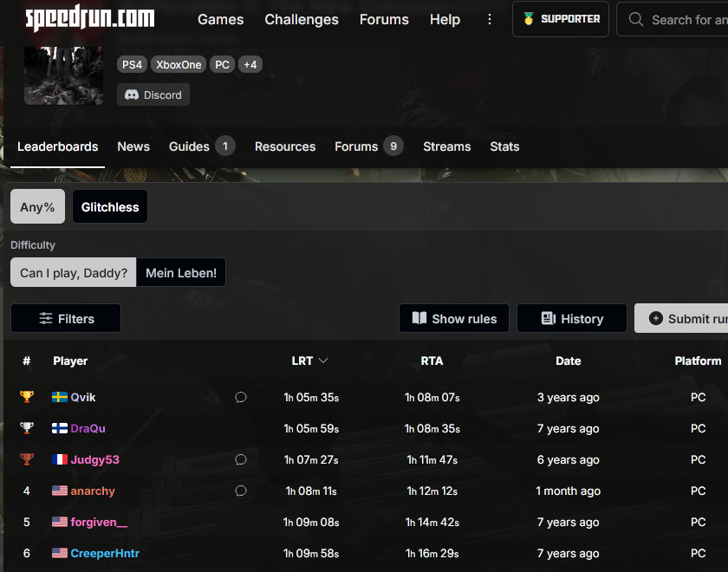This screenshot has width=728, height=572.
Task: Open comment bubble on Judgy53's run
Action: click(x=241, y=459)
